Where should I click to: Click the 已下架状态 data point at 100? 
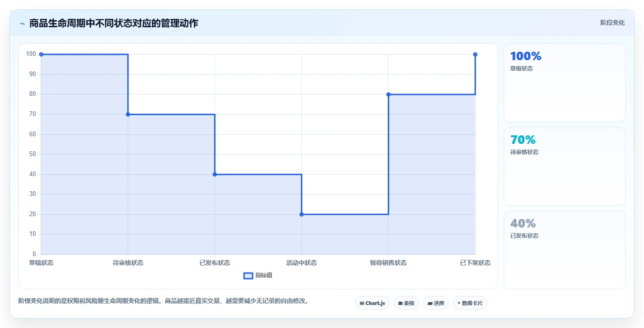tap(475, 55)
